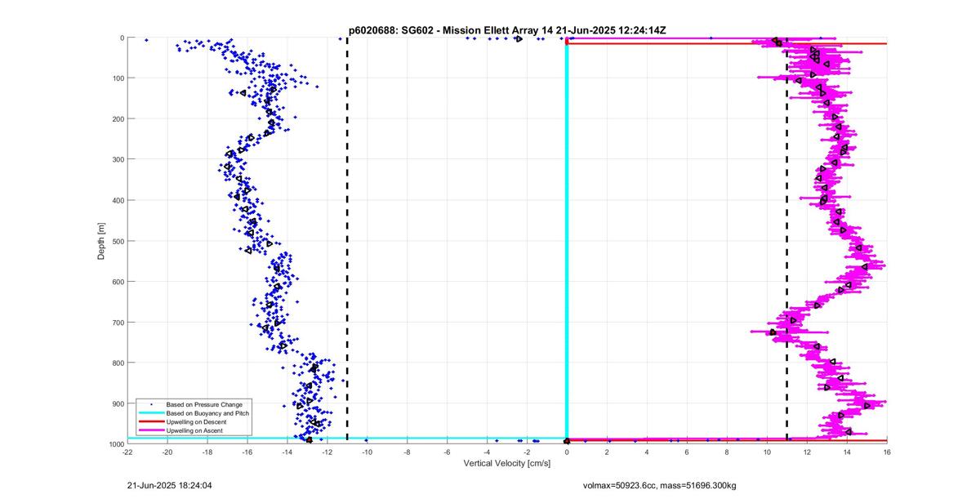Click the x-axis tick label '6'
Image resolution: width=980 pixels, height=499 pixels.
[x=687, y=452]
